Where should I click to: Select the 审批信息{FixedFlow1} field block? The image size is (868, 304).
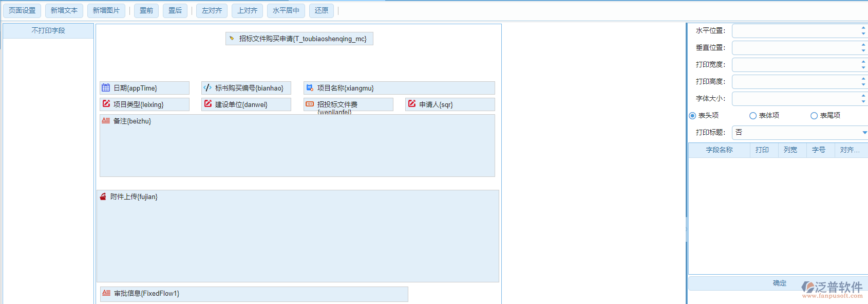coord(254,294)
